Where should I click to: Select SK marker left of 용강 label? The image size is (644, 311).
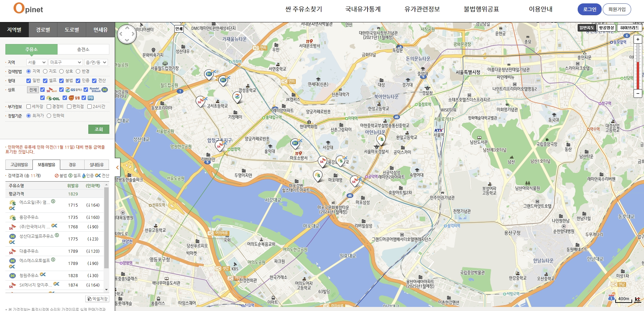pyautogui.click(x=322, y=162)
